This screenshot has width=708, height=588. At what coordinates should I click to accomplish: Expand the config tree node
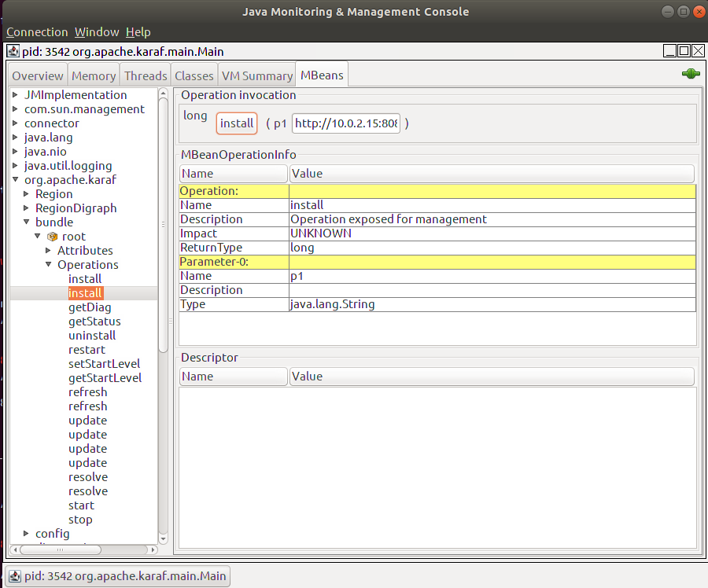(26, 534)
